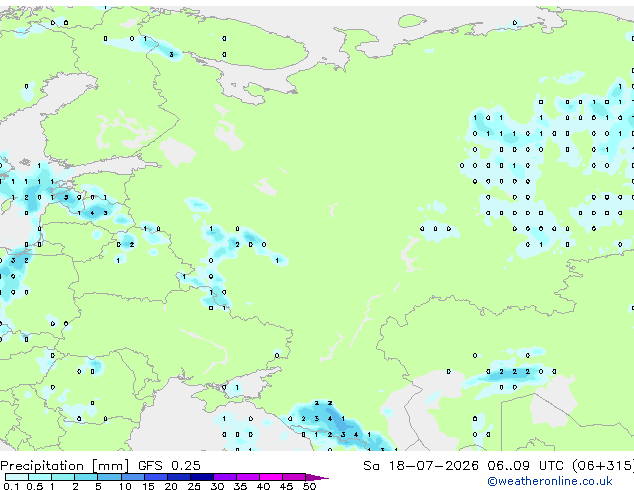Image resolution: width=634 pixels, height=490 pixels.
Task: Select the 0.1–0.5 mm palest legend swatch
Action: coord(17,477)
